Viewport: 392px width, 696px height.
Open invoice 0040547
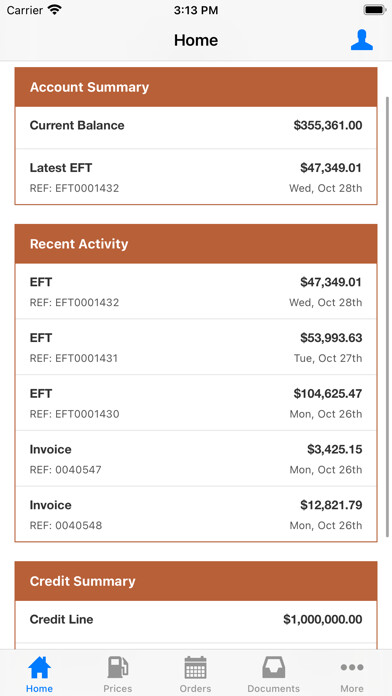point(196,459)
